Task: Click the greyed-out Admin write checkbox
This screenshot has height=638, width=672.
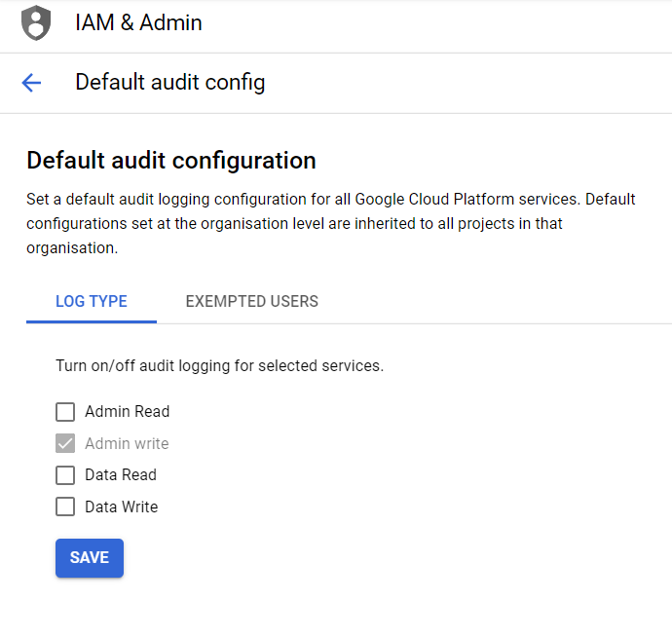Action: coord(65,444)
